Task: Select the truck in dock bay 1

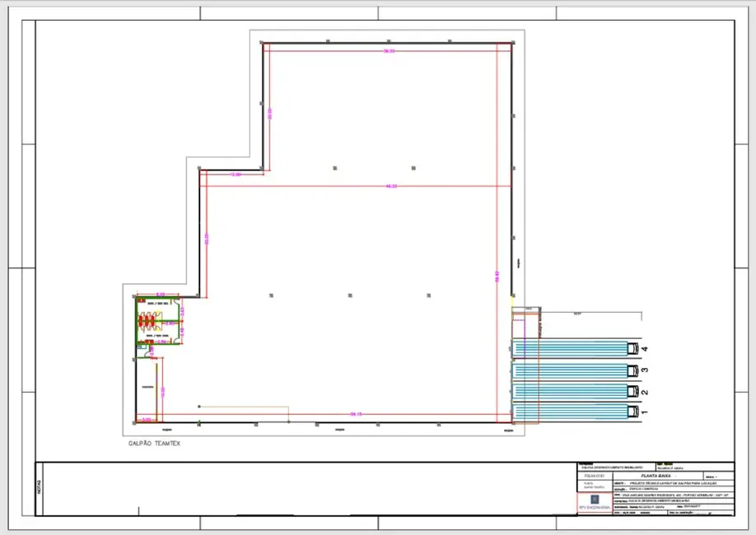Action: (632, 412)
